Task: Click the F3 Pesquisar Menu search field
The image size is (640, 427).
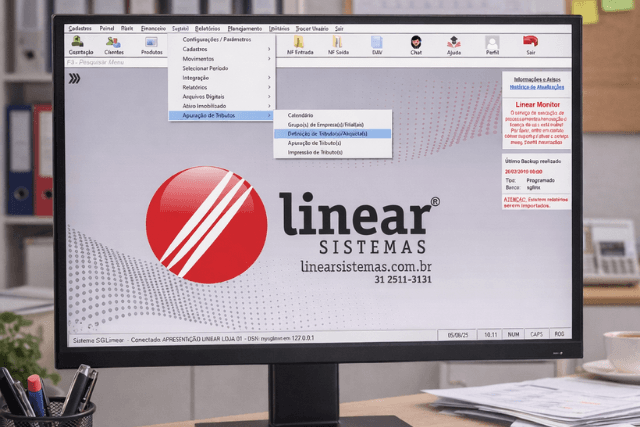Action: (116, 62)
